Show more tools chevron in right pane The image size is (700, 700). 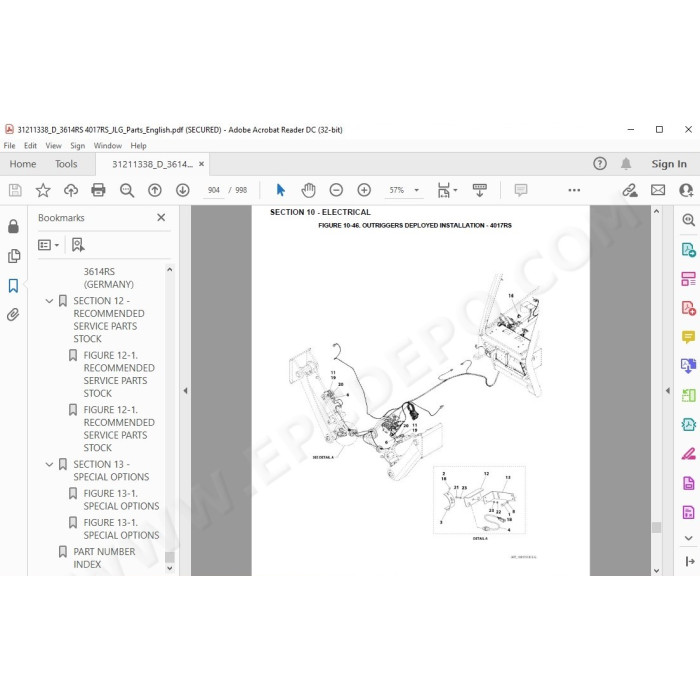[x=688, y=538]
